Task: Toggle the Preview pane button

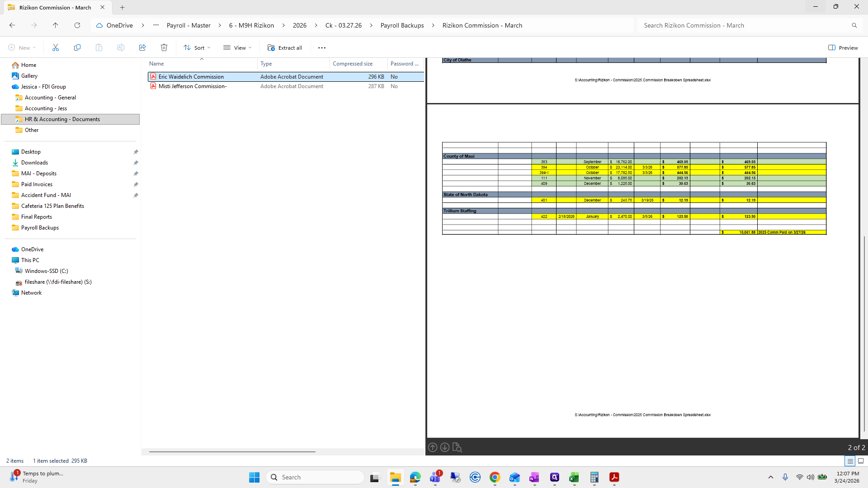Action: [x=843, y=47]
